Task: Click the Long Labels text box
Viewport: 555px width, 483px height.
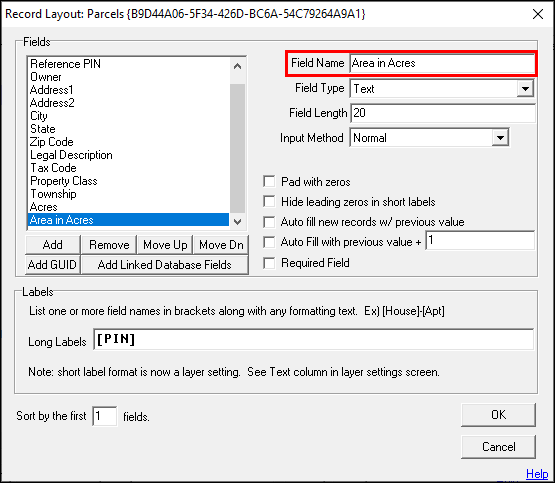Action: (x=314, y=339)
